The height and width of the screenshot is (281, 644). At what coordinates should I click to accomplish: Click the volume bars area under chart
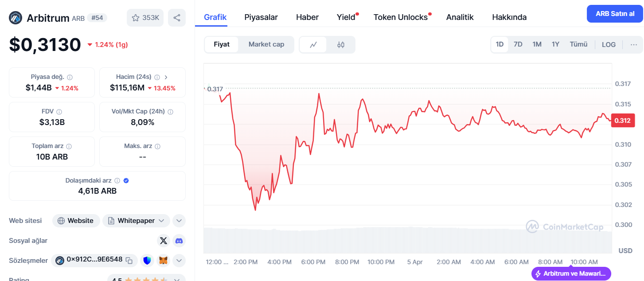[x=407, y=240]
